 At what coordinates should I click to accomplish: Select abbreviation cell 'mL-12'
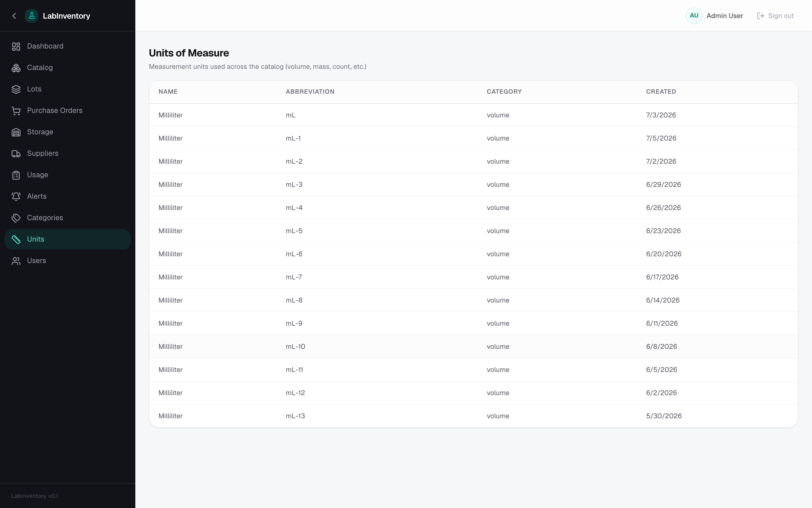pyautogui.click(x=295, y=393)
